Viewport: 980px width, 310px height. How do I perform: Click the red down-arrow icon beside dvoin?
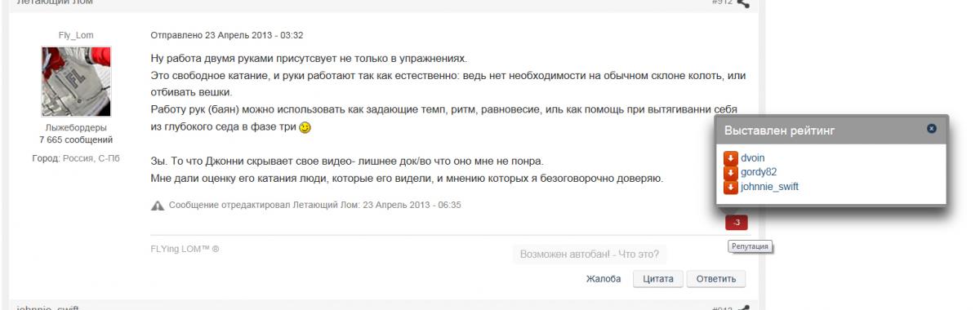tap(731, 157)
